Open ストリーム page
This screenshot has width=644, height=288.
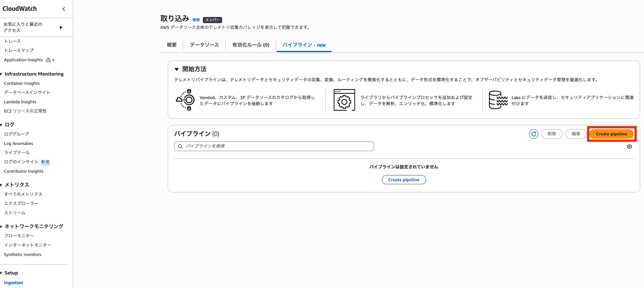point(15,213)
